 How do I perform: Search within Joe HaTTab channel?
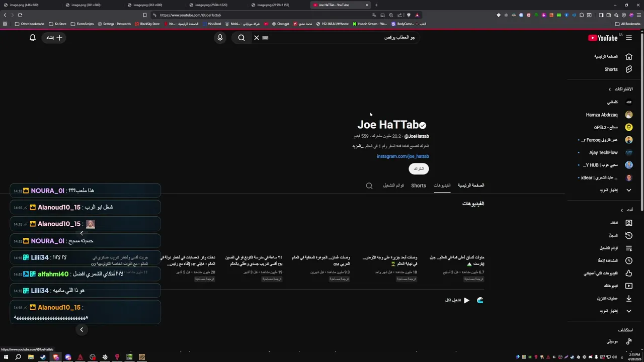[x=369, y=186]
